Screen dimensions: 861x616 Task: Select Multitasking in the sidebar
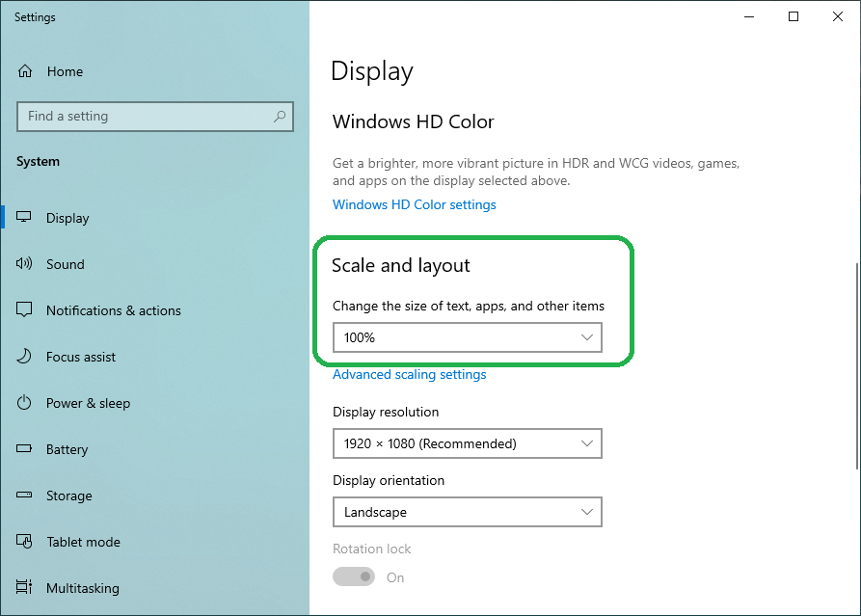tap(83, 588)
